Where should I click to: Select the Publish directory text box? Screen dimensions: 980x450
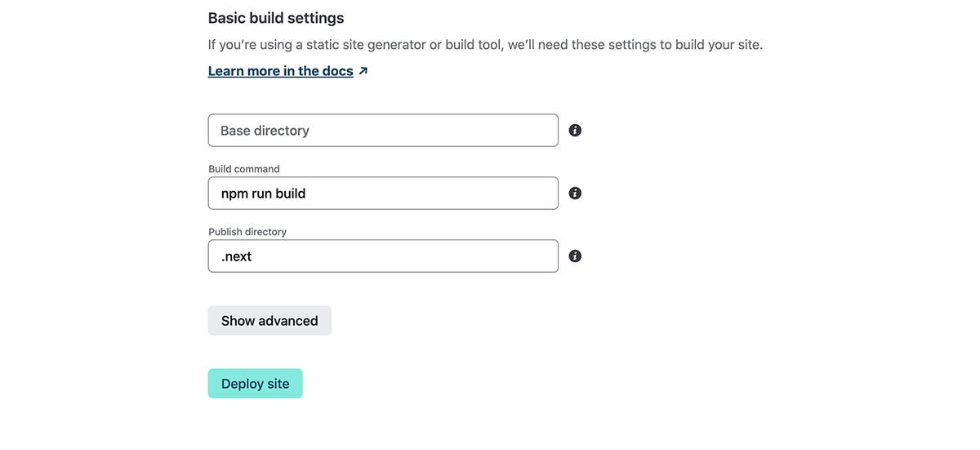(383, 256)
